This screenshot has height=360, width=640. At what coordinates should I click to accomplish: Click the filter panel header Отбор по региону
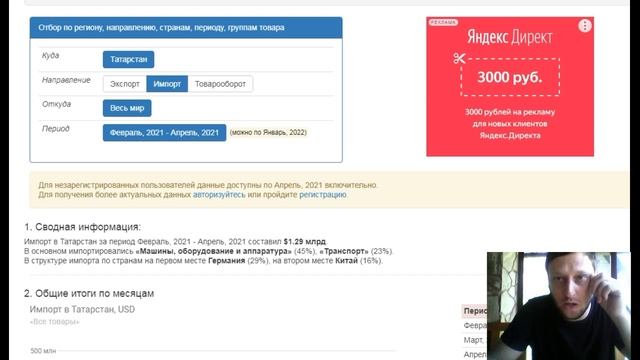click(x=186, y=28)
